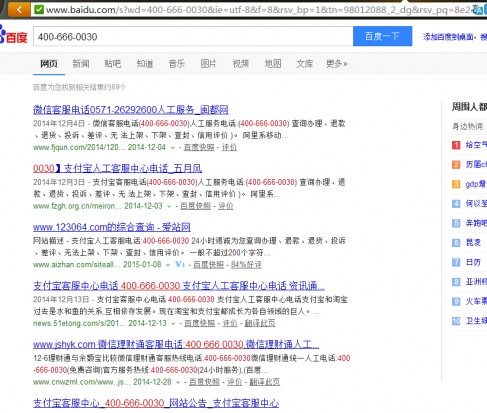Expand dropdown arrow after 51etong.com result date

[x=173, y=324]
